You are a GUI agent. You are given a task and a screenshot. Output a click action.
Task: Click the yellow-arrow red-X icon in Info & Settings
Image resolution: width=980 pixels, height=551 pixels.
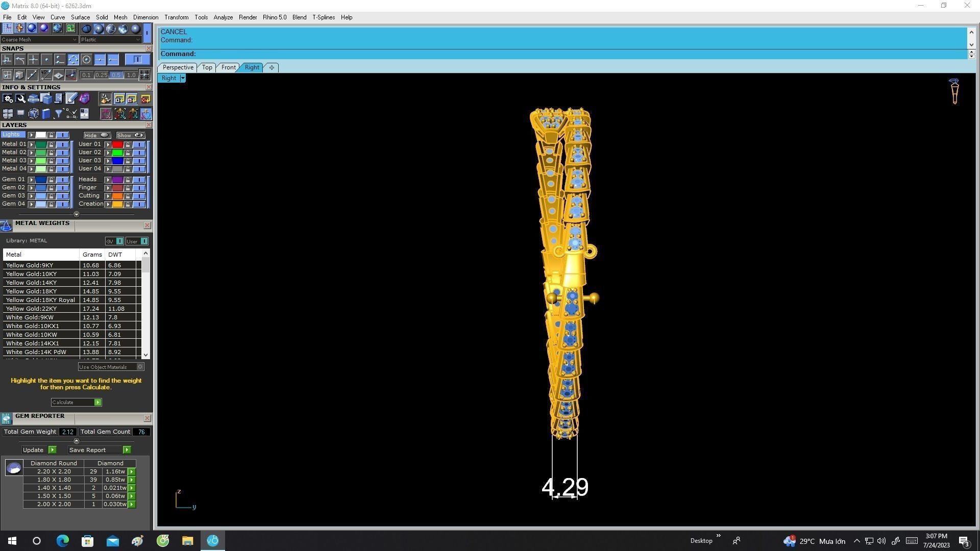(x=145, y=98)
